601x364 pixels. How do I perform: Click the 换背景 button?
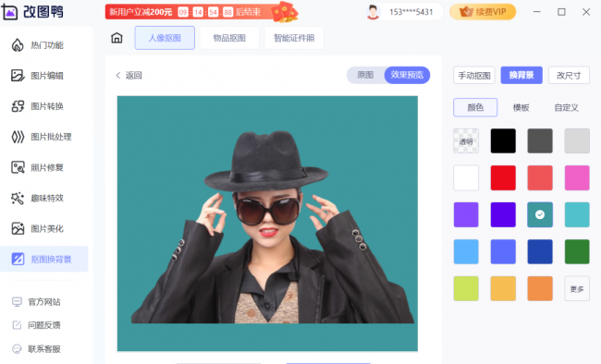coord(521,75)
